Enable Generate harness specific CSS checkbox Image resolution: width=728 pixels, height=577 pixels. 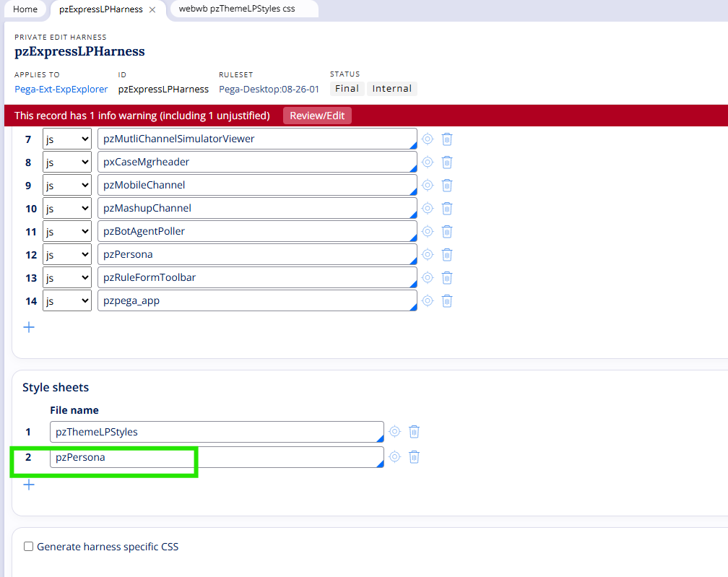click(x=29, y=547)
